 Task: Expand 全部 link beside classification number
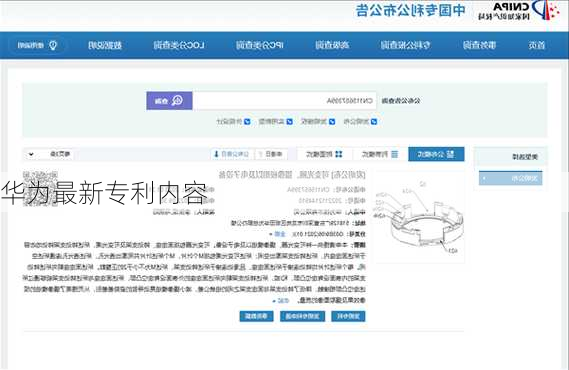pos(279,234)
